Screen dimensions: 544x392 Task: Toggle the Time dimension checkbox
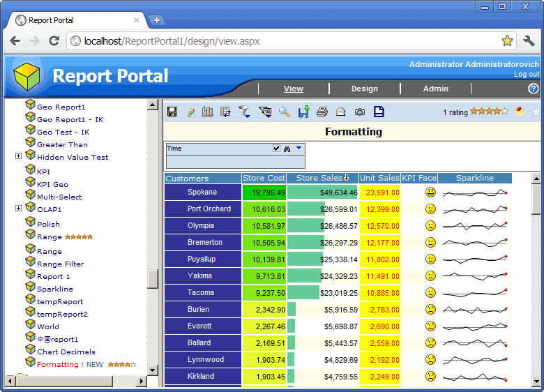click(x=276, y=149)
